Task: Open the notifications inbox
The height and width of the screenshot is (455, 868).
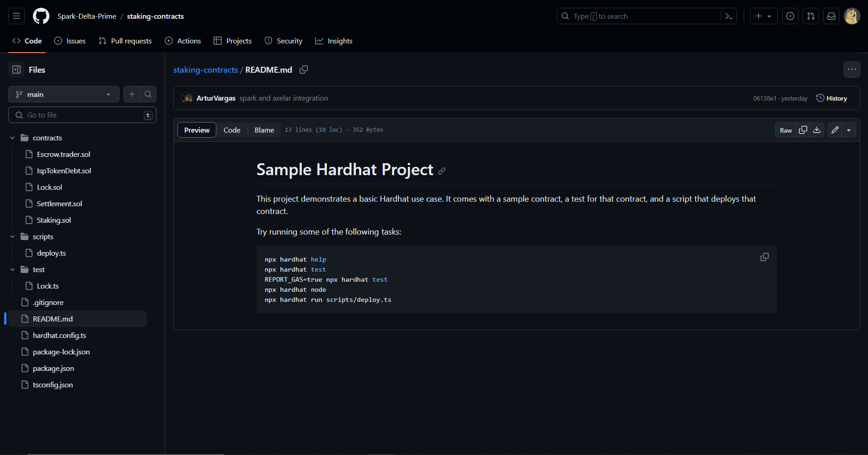Action: [831, 16]
